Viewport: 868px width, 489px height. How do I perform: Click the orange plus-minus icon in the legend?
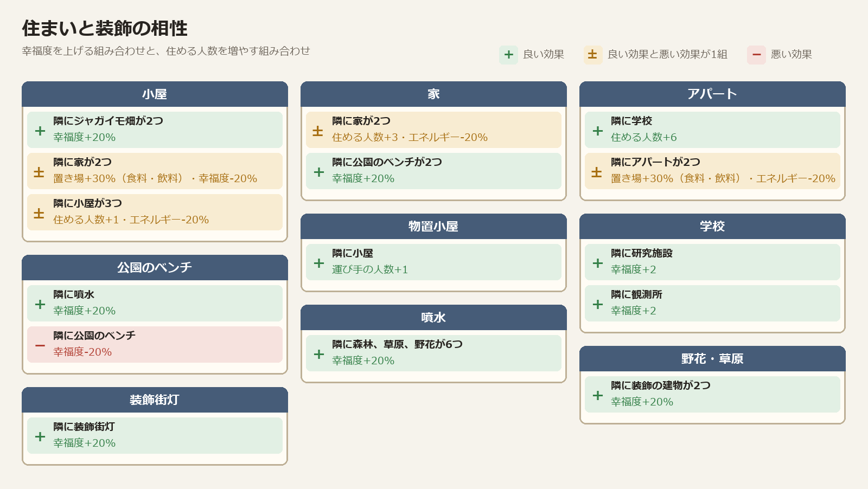(x=593, y=55)
